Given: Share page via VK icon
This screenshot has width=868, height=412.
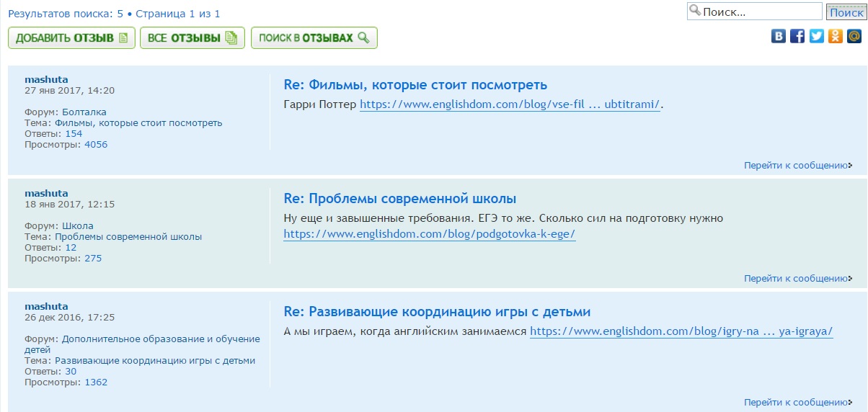Looking at the screenshot, I should [779, 36].
